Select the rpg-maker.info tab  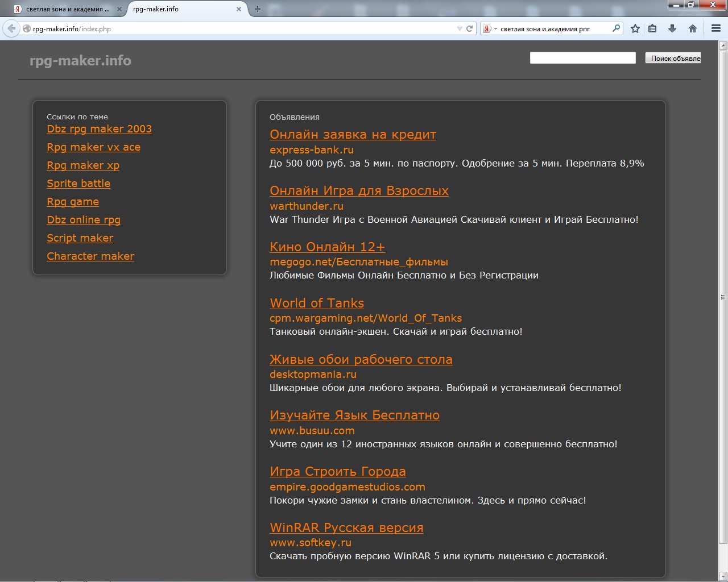click(187, 9)
